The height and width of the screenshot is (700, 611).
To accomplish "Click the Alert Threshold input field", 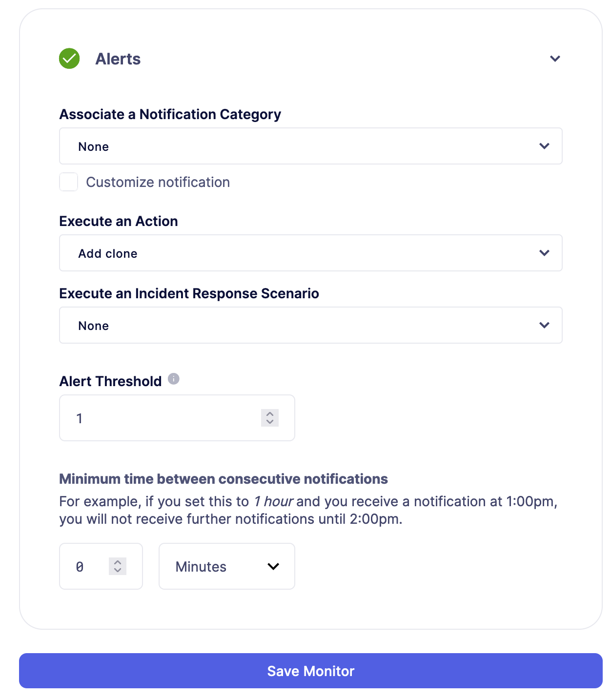I will pos(146,418).
